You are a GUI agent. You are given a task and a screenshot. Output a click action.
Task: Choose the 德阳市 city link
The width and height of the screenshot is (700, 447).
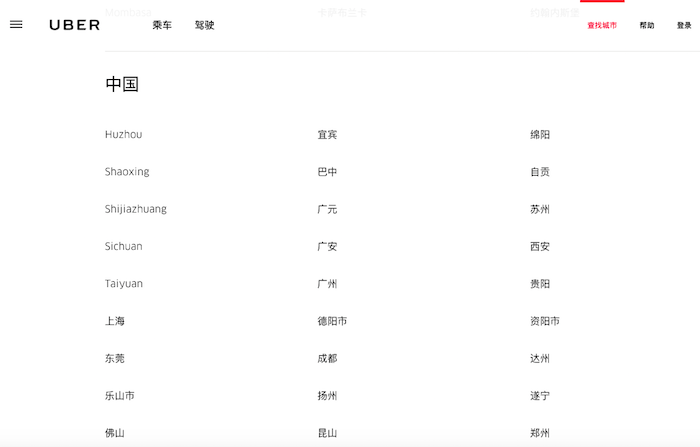pos(332,321)
